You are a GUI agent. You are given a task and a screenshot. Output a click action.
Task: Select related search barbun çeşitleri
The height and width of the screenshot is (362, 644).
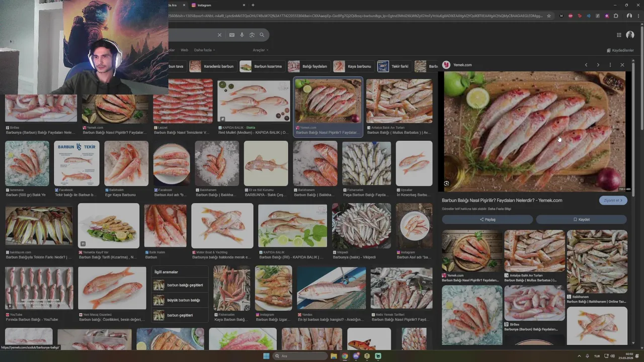180,315
